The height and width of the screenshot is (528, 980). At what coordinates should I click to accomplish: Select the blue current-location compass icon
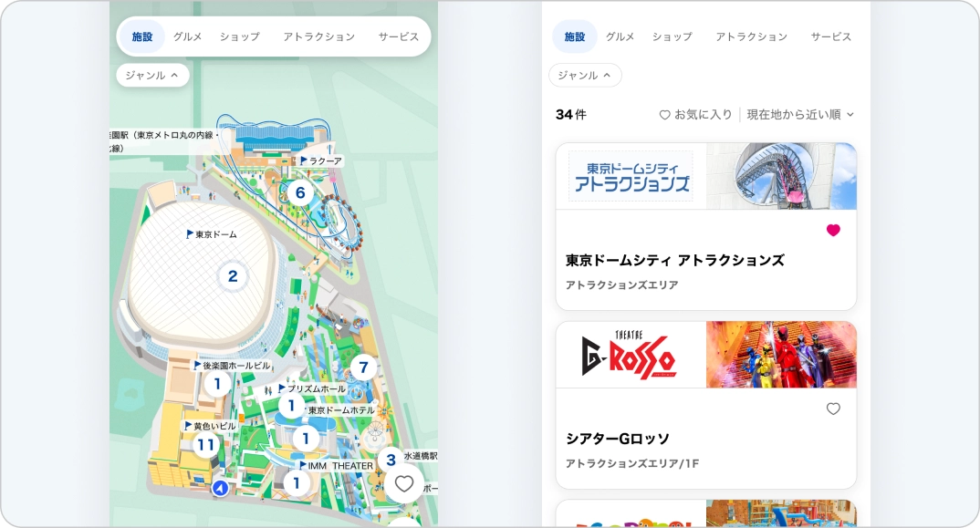click(x=218, y=488)
